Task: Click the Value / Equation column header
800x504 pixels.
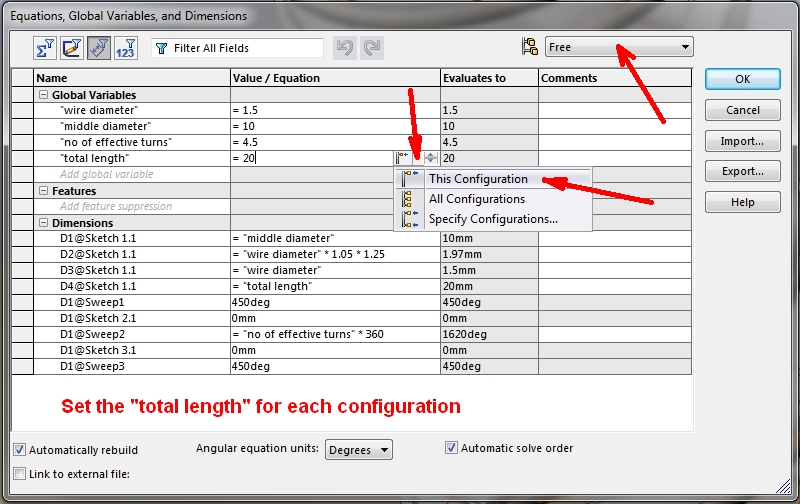Action: click(x=335, y=78)
